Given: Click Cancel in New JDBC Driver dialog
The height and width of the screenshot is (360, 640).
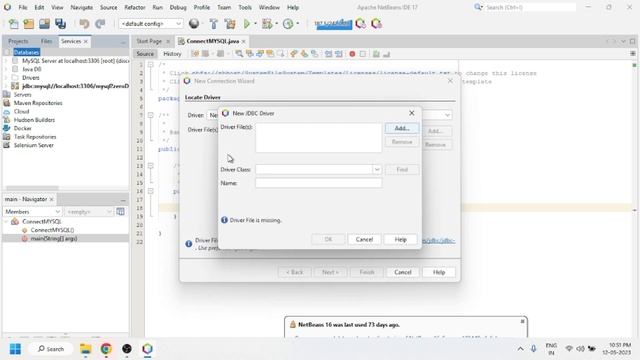Looking at the screenshot, I should click(x=364, y=239).
